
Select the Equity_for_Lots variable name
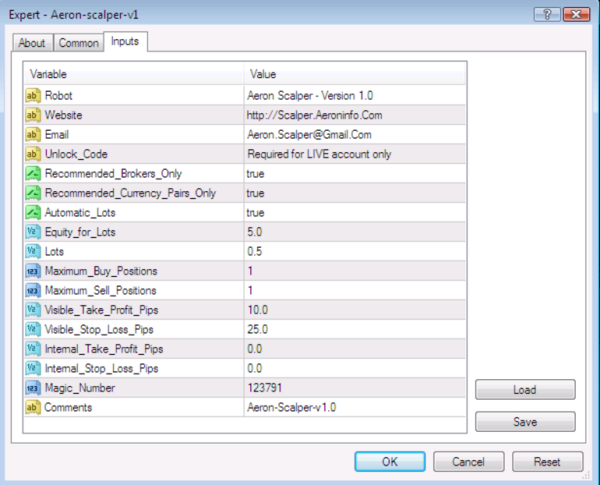point(80,232)
